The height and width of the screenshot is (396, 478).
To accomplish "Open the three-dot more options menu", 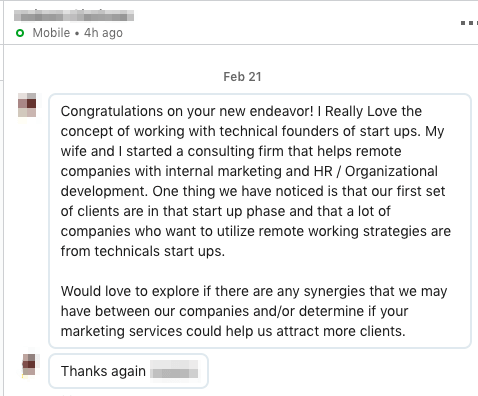I will point(469,23).
